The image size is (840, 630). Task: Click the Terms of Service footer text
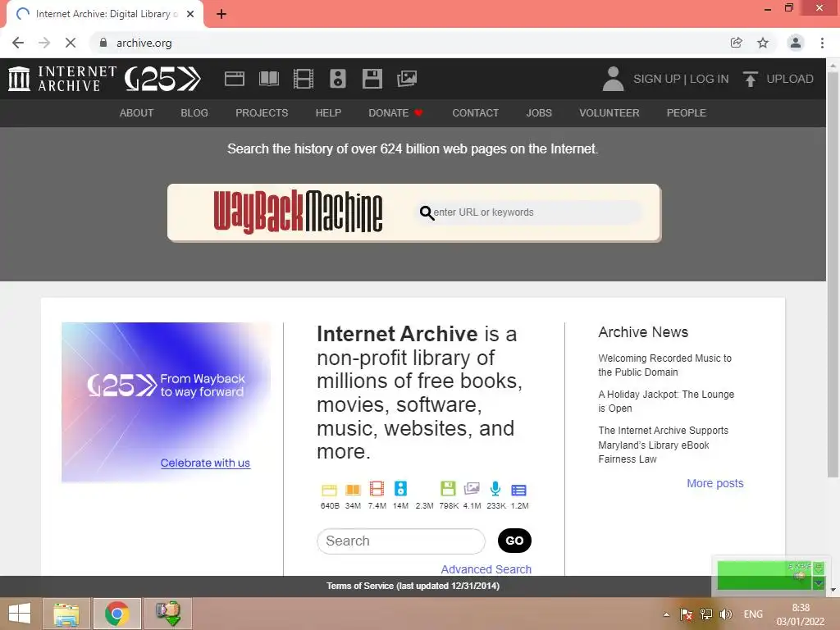[x=413, y=586]
